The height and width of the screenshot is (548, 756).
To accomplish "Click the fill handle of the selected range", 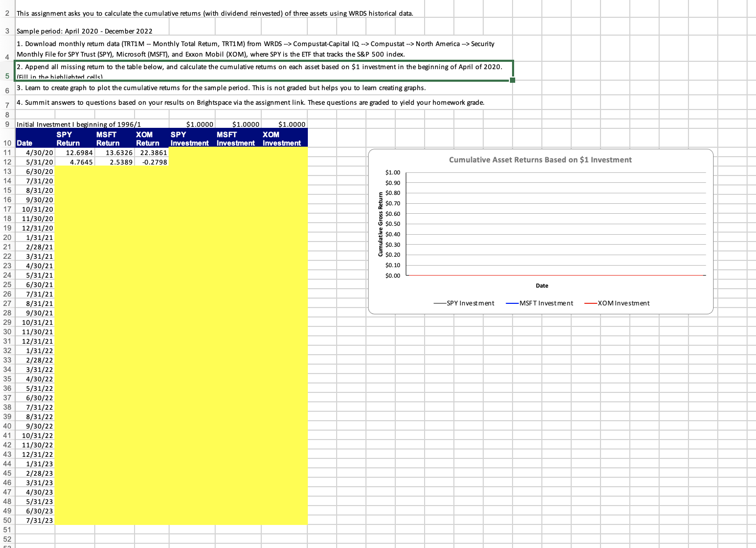I will [513, 79].
